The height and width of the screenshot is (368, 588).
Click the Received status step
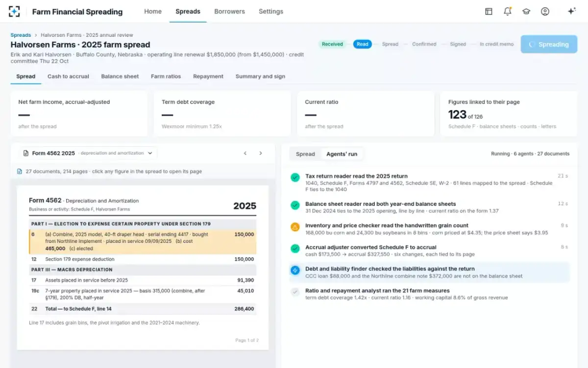point(332,44)
